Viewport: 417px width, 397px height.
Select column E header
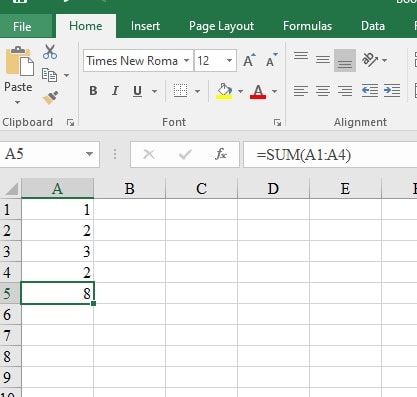(x=345, y=189)
